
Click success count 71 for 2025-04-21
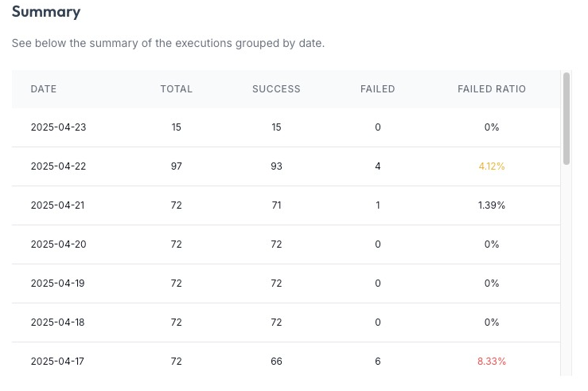[276, 205]
